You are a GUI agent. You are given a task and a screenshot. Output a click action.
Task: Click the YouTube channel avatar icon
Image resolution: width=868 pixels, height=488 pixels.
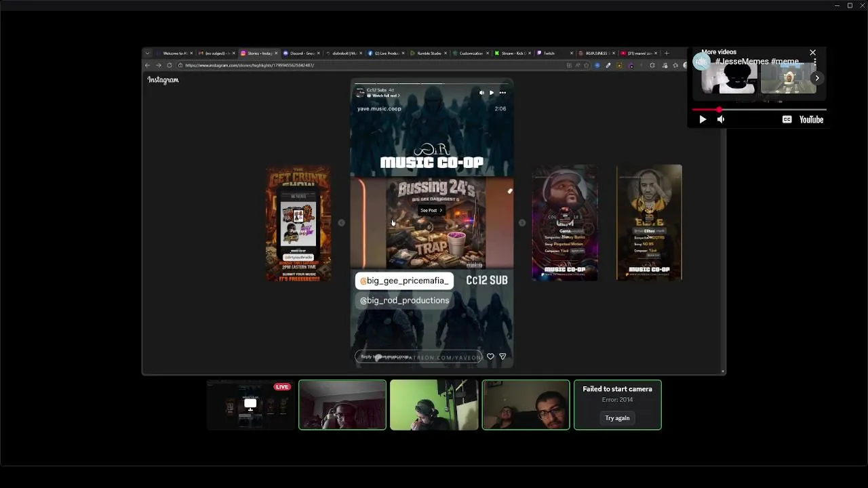[x=701, y=62]
